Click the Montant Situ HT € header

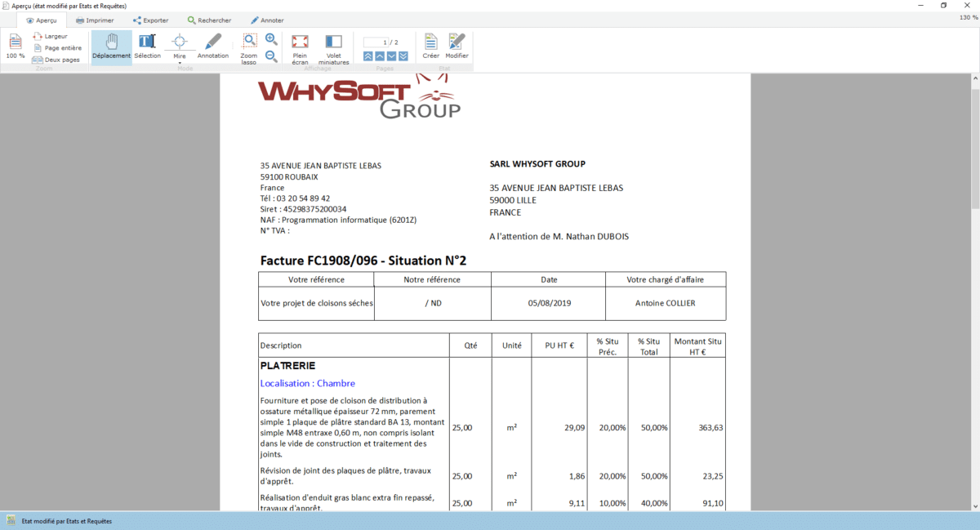(697, 346)
